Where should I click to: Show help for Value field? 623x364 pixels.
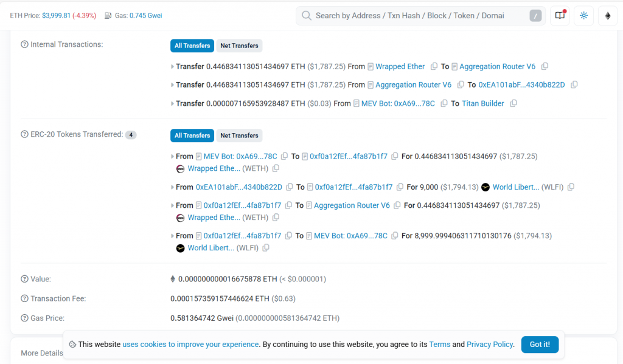click(24, 279)
